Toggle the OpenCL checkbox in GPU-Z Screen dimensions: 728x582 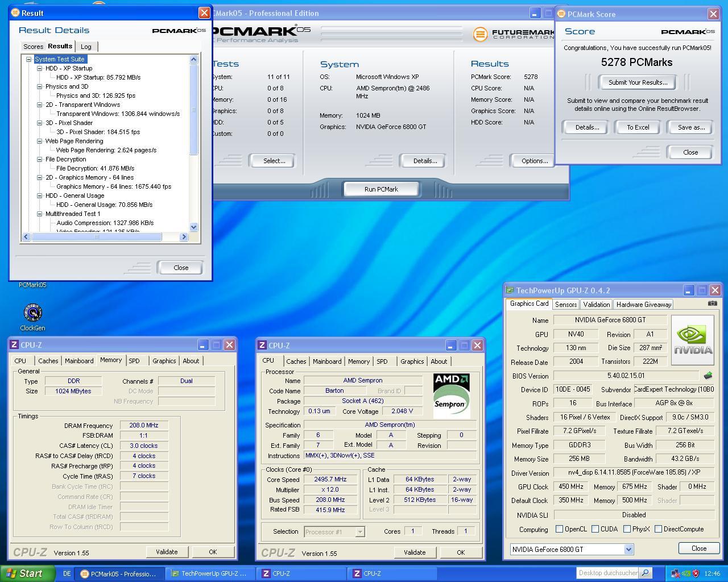559,529
